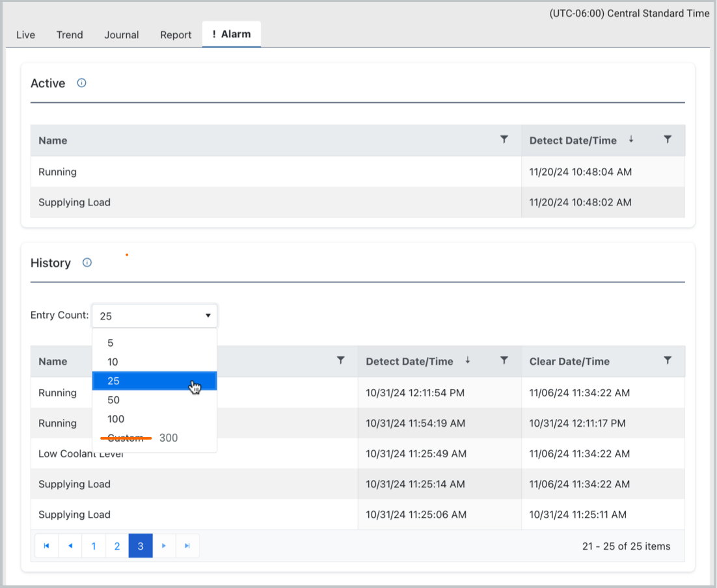Open filter for Active Detect Date/Time column

coord(667,140)
